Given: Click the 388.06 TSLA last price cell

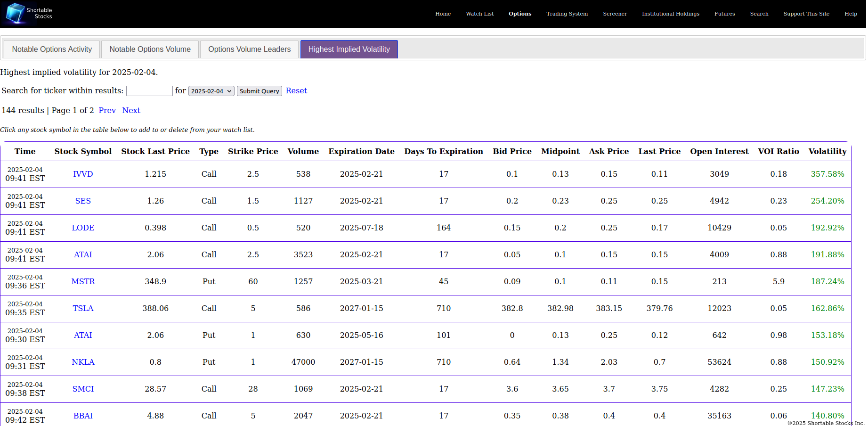Looking at the screenshot, I should (x=155, y=308).
